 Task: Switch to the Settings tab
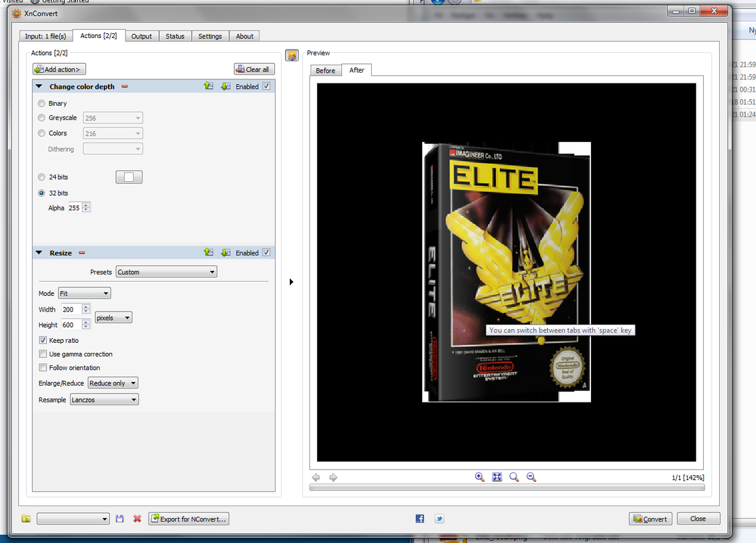[x=210, y=36]
